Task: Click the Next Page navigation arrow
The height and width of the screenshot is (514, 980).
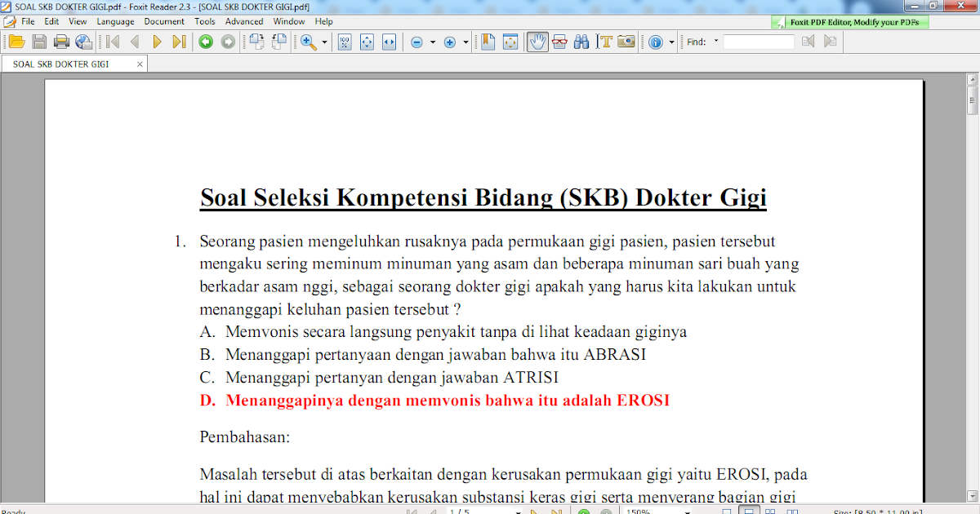Action: click(x=156, y=42)
